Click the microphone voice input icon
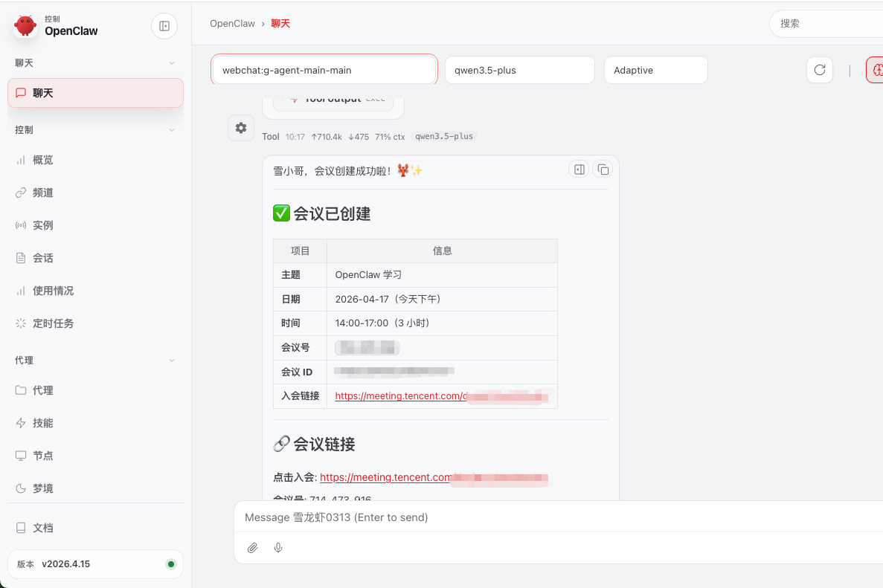 coord(278,548)
